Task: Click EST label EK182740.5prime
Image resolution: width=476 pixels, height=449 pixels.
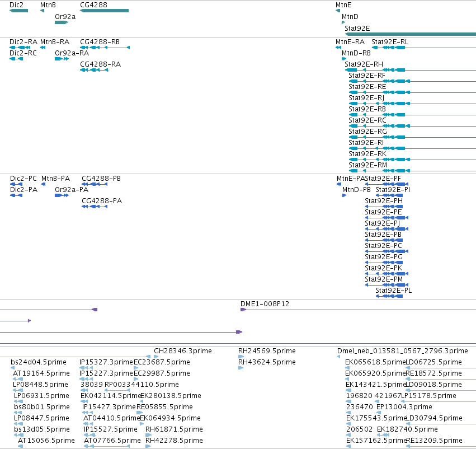Action: click(x=407, y=429)
